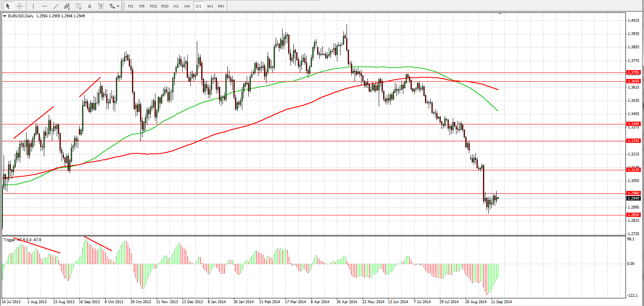This screenshot has height=306, width=644.
Task: Expand the EURUSD,Daily chart menu triangle
Action: pyautogui.click(x=4, y=16)
